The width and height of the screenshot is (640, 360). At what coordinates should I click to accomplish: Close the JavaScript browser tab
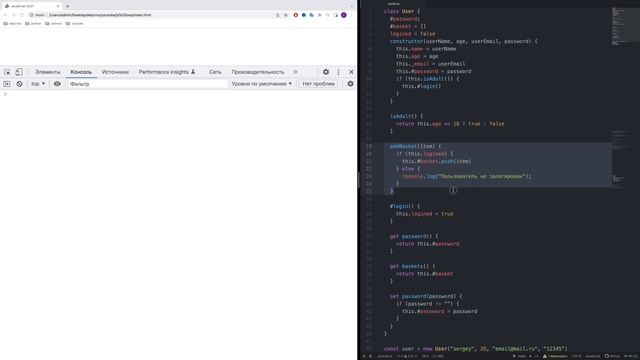click(x=58, y=6)
